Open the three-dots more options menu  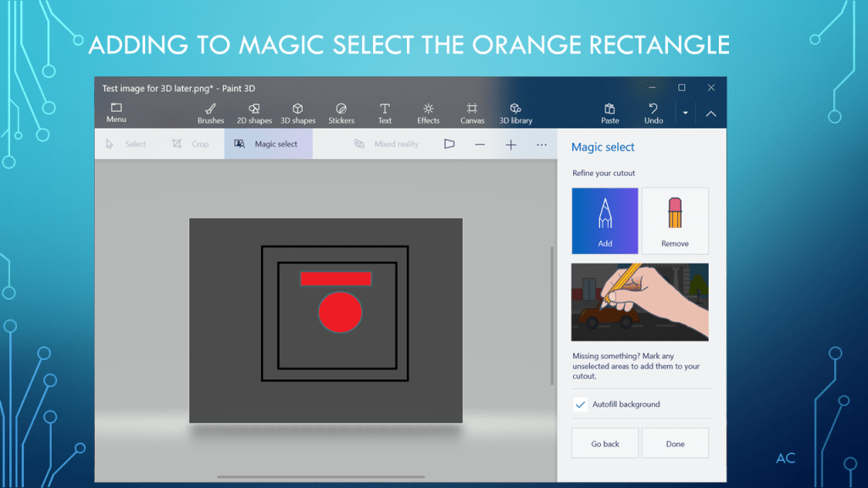(x=542, y=145)
